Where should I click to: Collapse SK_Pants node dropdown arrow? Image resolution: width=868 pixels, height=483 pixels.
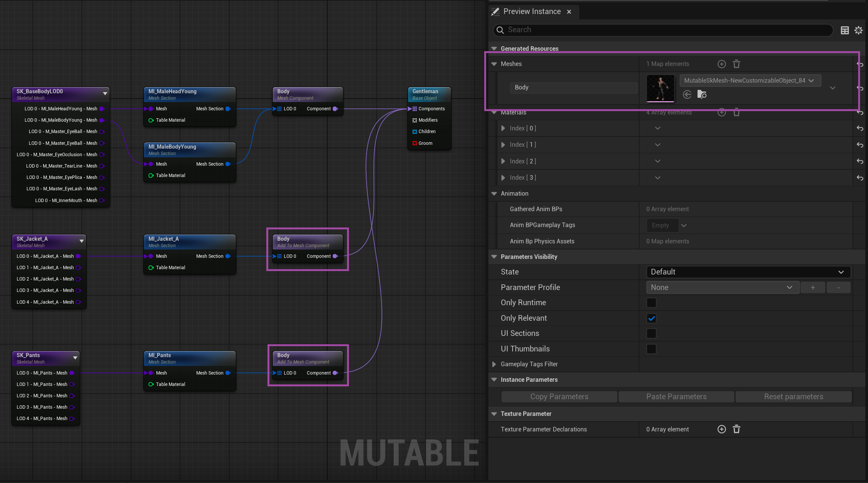[75, 358]
